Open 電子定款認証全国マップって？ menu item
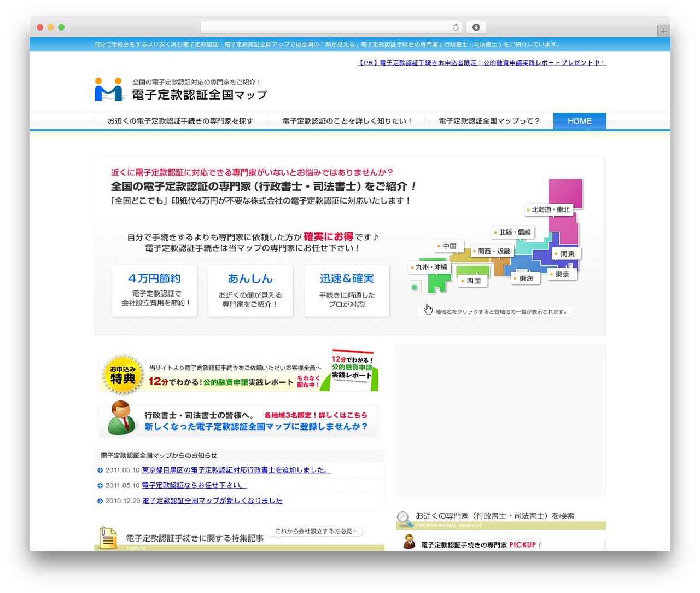 (x=489, y=121)
